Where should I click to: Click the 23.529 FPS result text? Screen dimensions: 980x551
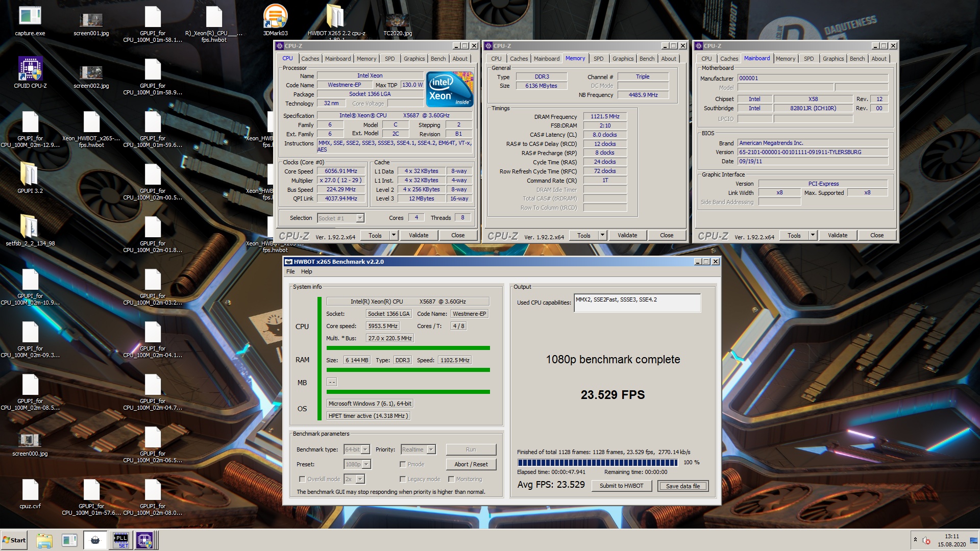coord(612,394)
